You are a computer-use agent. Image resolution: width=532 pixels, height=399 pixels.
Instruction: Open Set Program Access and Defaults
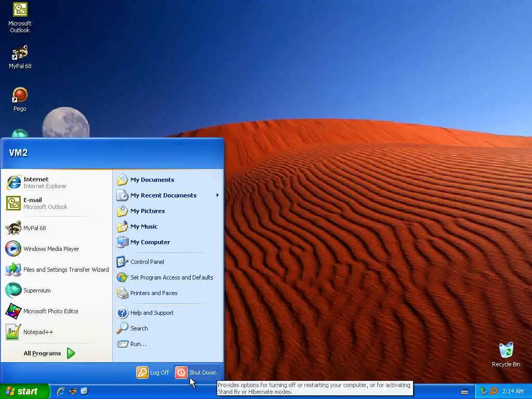tap(168, 277)
